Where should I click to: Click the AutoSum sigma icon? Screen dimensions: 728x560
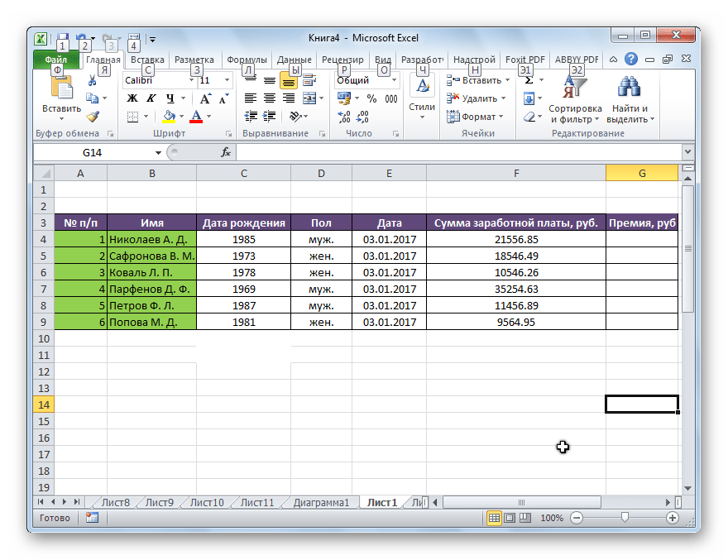click(528, 80)
